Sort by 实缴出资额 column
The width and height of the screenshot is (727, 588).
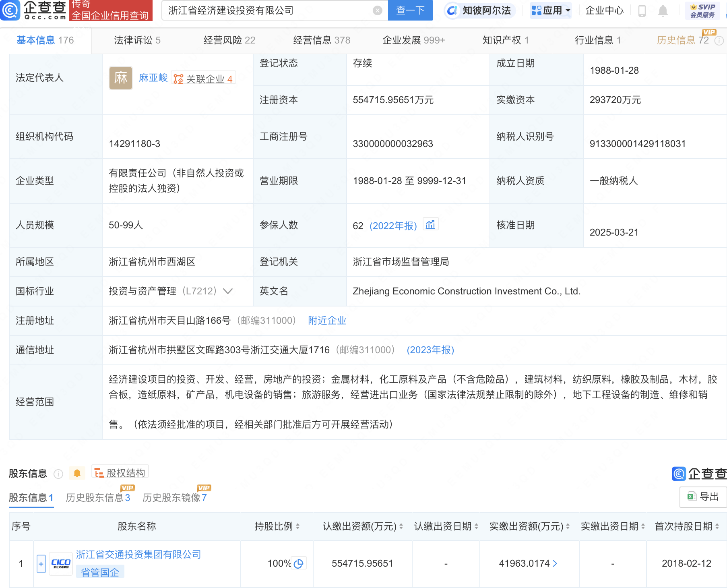pos(568,526)
